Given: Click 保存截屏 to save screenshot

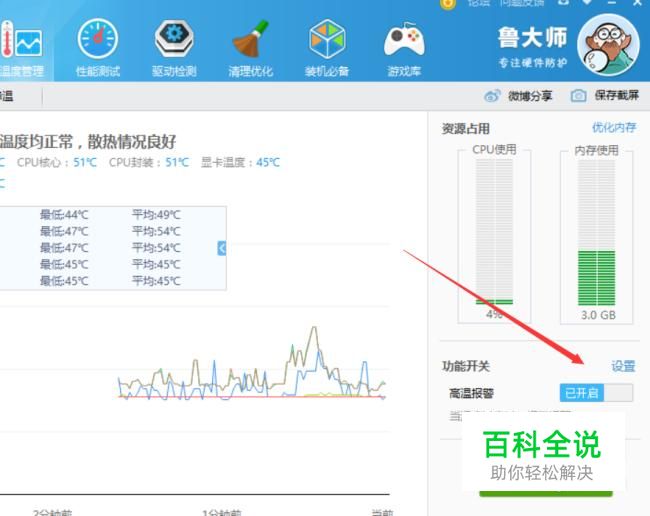Looking at the screenshot, I should point(616,95).
